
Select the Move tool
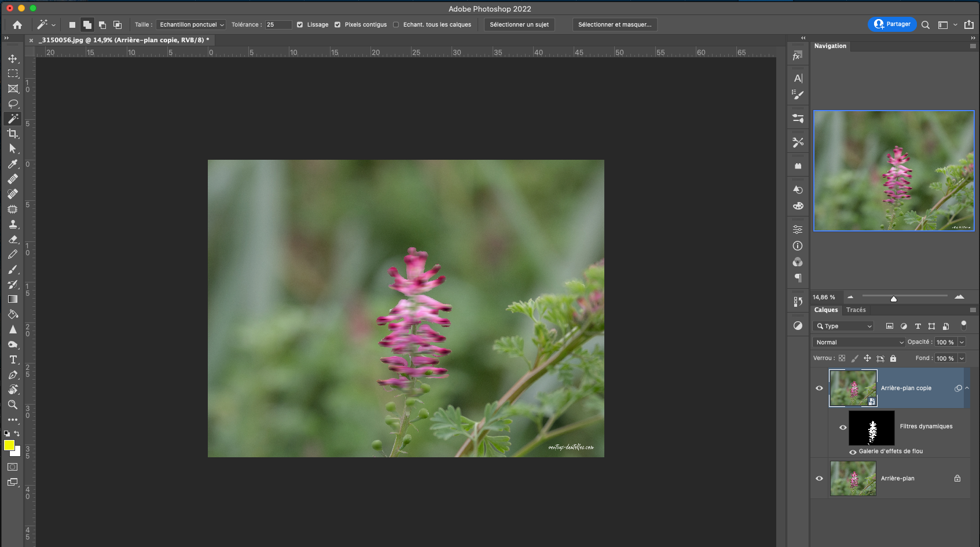point(13,59)
